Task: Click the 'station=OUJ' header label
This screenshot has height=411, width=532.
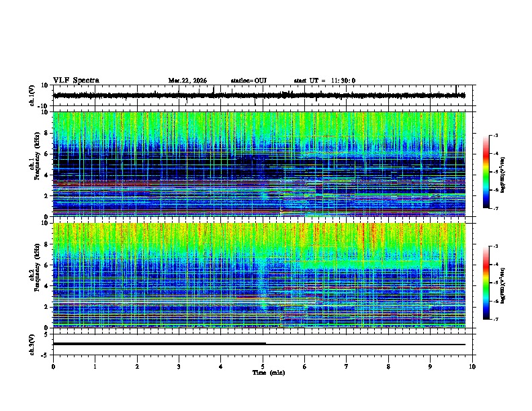Action: (x=249, y=81)
